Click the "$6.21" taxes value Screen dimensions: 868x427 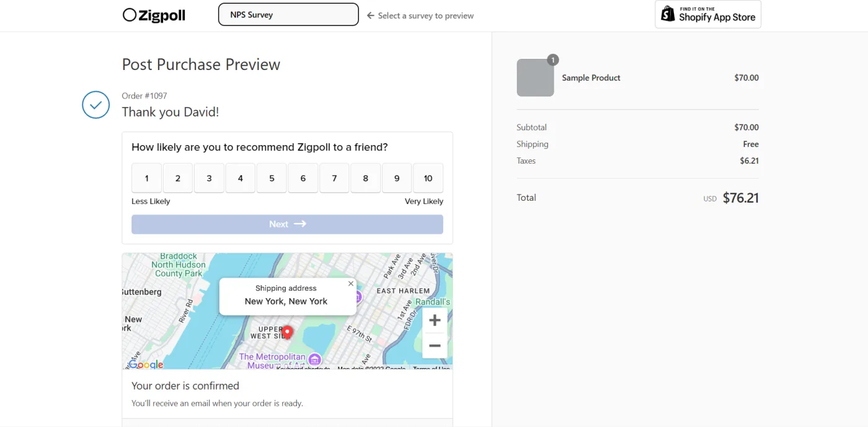coord(750,161)
